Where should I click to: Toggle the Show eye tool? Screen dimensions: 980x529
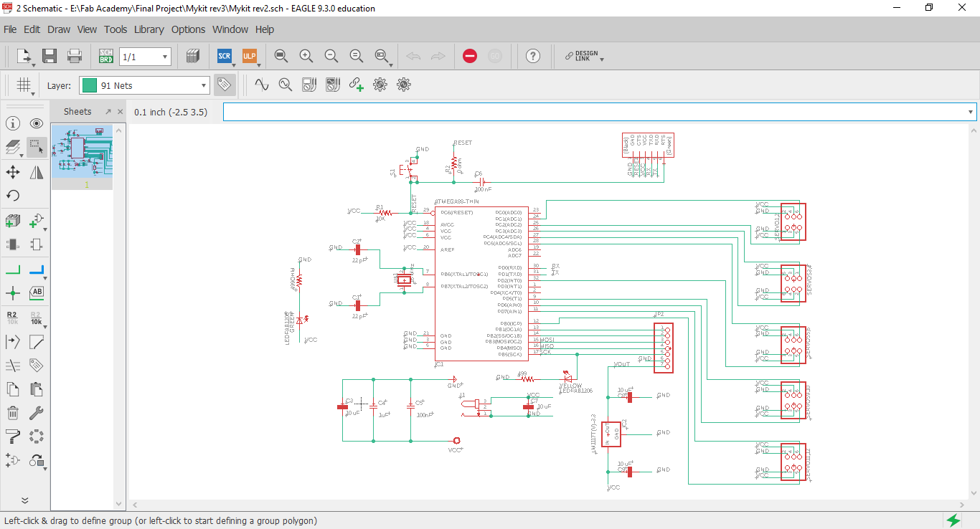pyautogui.click(x=37, y=123)
